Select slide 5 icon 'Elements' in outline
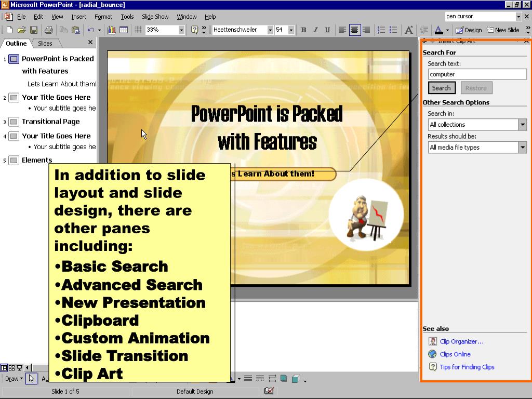Image resolution: width=532 pixels, height=399 pixels. [x=14, y=160]
